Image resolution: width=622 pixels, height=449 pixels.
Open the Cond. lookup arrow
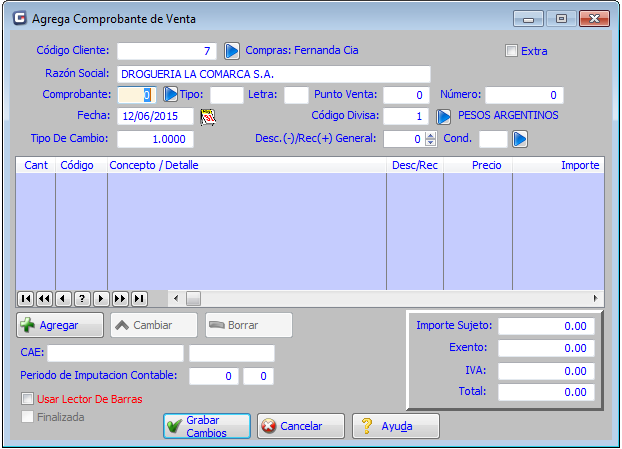point(520,139)
